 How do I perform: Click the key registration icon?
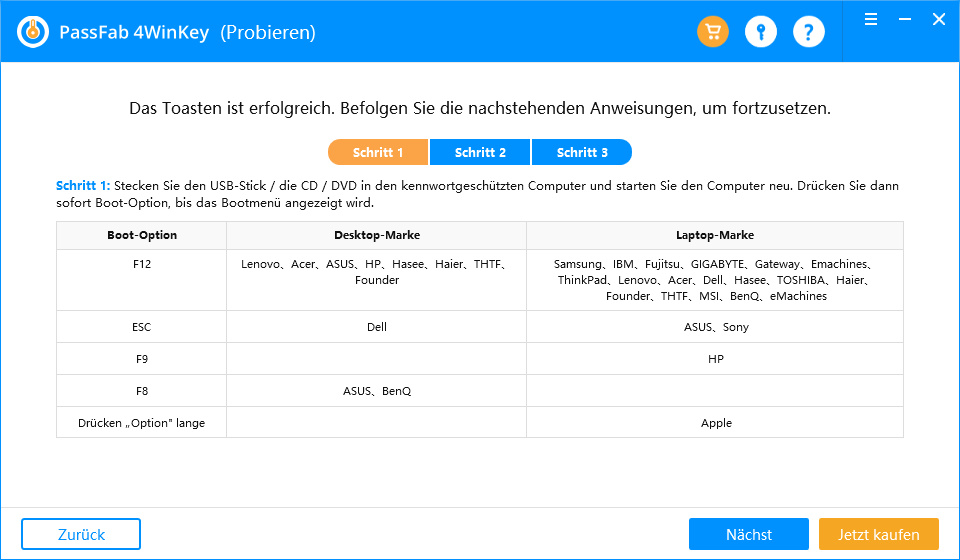click(x=761, y=32)
